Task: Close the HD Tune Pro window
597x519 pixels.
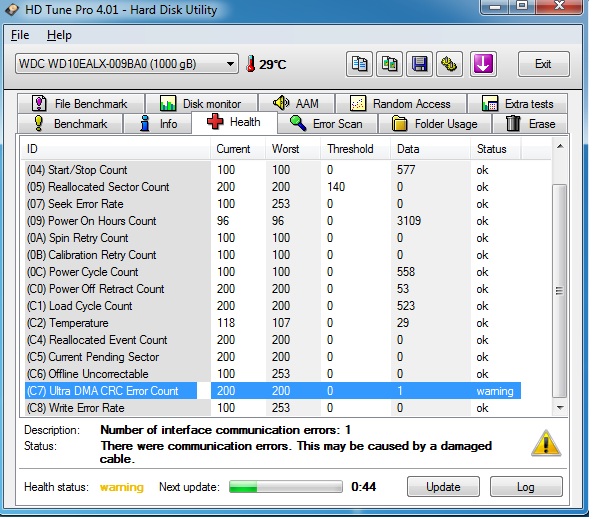Action: [559, 6]
